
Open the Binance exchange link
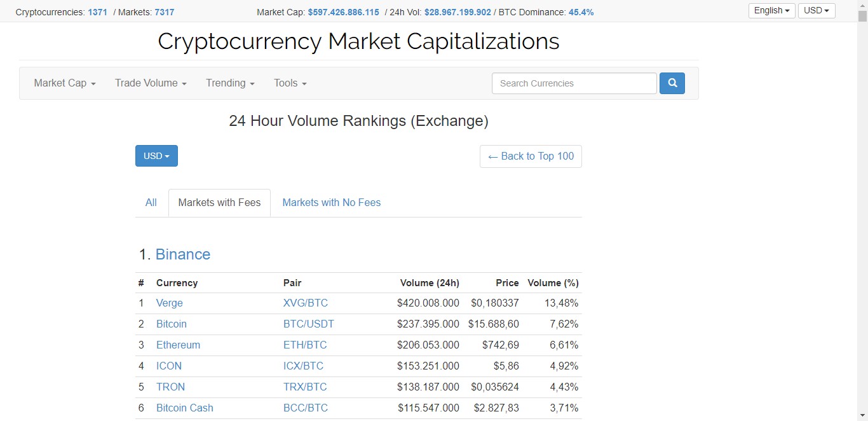coord(183,254)
